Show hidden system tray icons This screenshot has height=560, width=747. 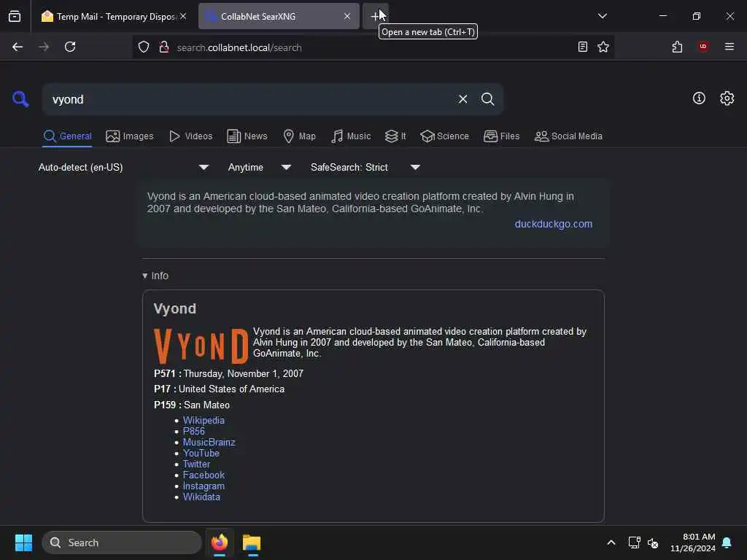tap(611, 542)
